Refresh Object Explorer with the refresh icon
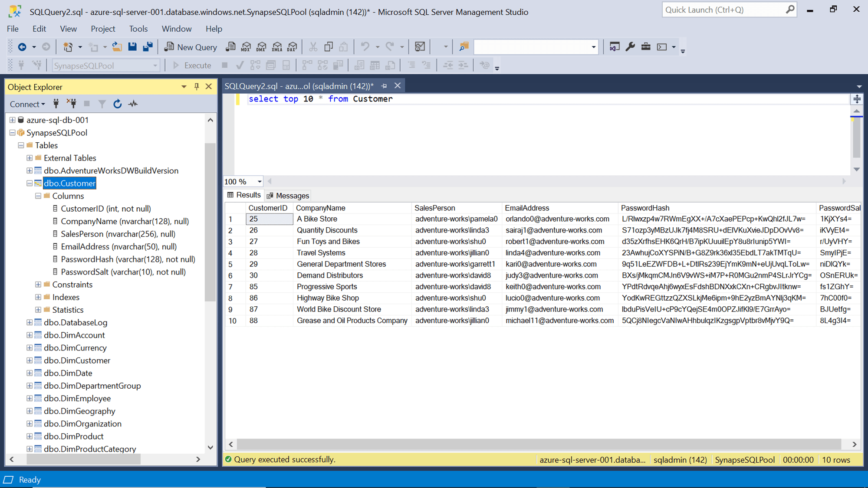 pos(117,104)
